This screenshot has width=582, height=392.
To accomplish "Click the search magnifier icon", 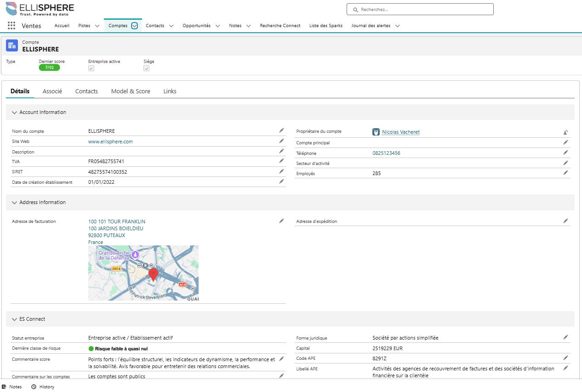I will point(355,9).
